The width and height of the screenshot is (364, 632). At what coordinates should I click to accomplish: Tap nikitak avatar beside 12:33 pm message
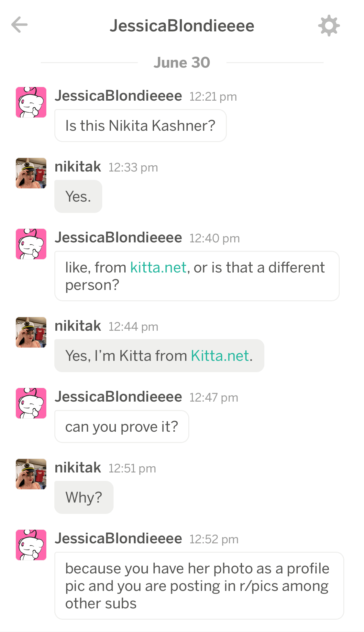(31, 173)
